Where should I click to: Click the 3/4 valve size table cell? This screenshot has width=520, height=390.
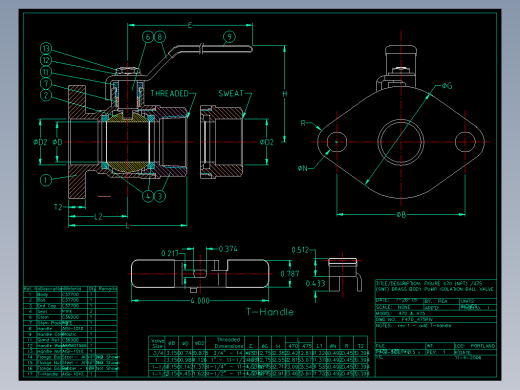tap(157, 353)
